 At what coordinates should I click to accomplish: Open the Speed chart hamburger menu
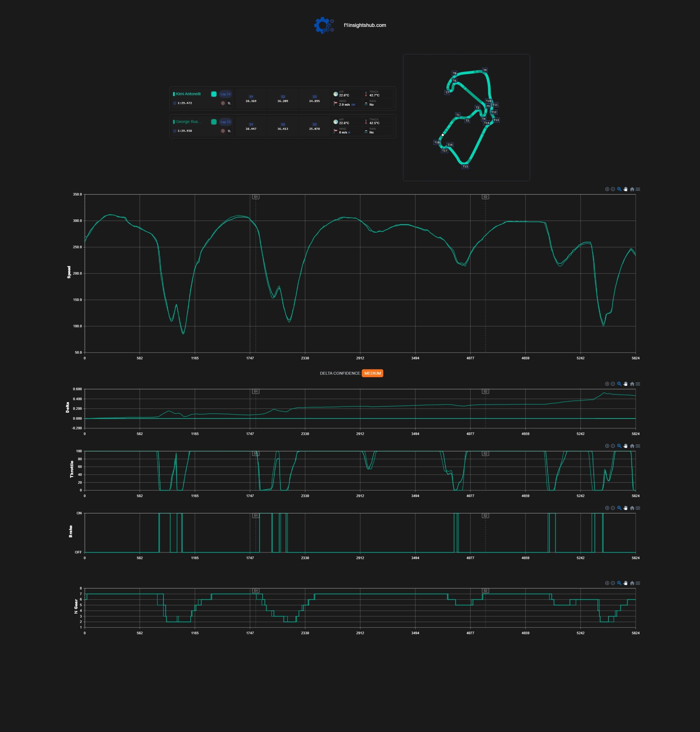point(638,189)
